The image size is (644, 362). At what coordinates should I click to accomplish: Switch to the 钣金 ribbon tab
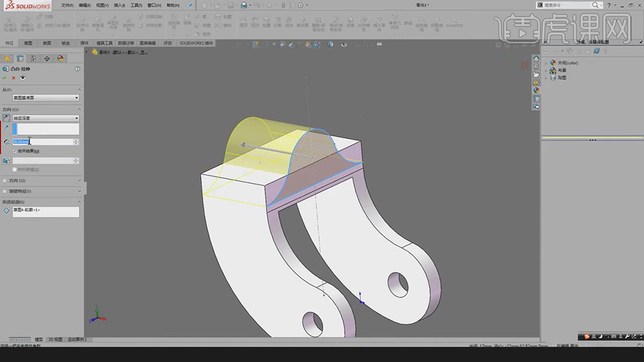tap(66, 44)
